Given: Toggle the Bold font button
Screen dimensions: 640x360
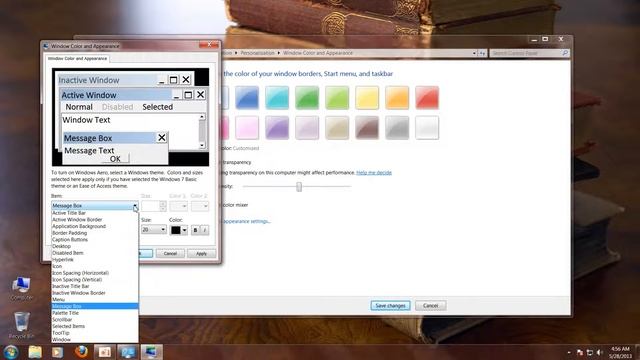Looking at the screenshot, I should tap(195, 230).
